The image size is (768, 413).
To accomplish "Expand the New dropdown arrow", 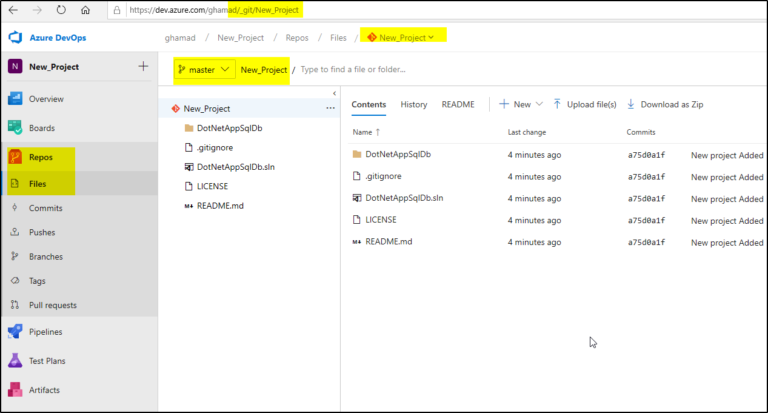I will pyautogui.click(x=540, y=104).
